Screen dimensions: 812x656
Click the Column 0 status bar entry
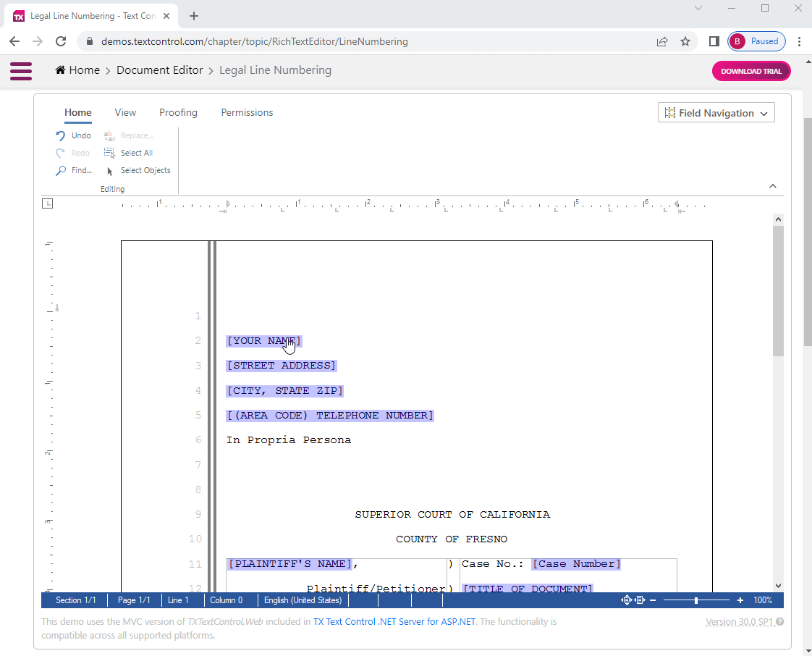tap(226, 600)
